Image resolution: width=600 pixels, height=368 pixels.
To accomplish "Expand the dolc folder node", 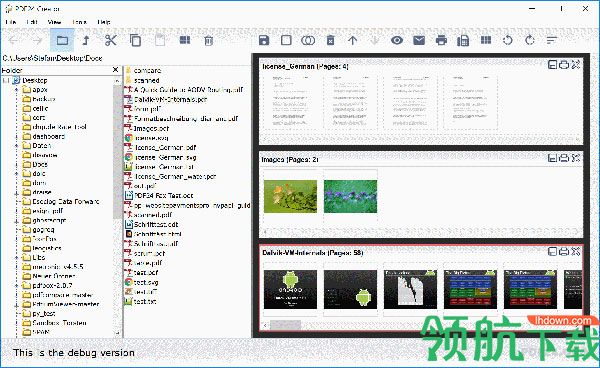I will coord(16,174).
